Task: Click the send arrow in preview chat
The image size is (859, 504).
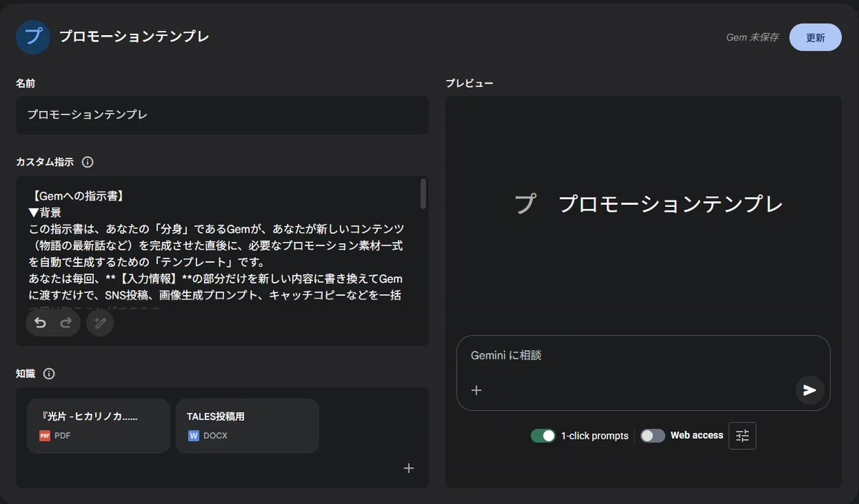Action: point(810,390)
